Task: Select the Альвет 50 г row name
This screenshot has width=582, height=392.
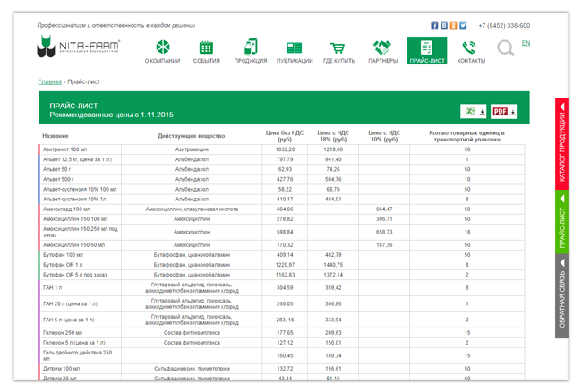Action: pos(56,169)
